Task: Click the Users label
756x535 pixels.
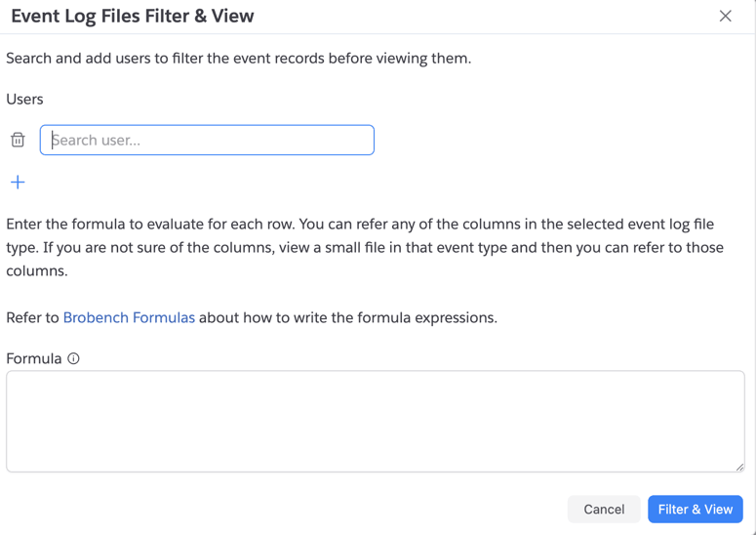Action: [24, 99]
